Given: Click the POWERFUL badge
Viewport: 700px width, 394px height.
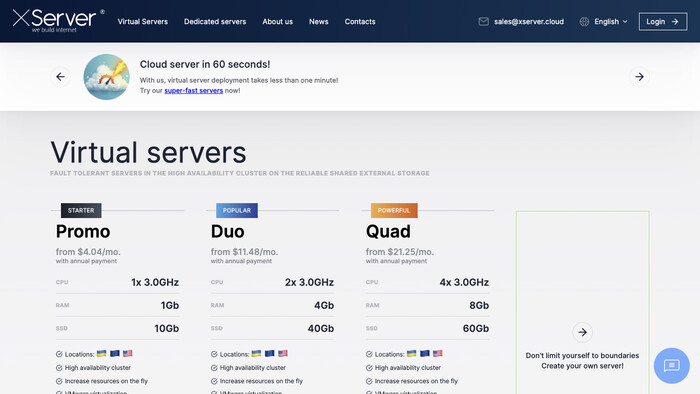Looking at the screenshot, I should tap(394, 210).
